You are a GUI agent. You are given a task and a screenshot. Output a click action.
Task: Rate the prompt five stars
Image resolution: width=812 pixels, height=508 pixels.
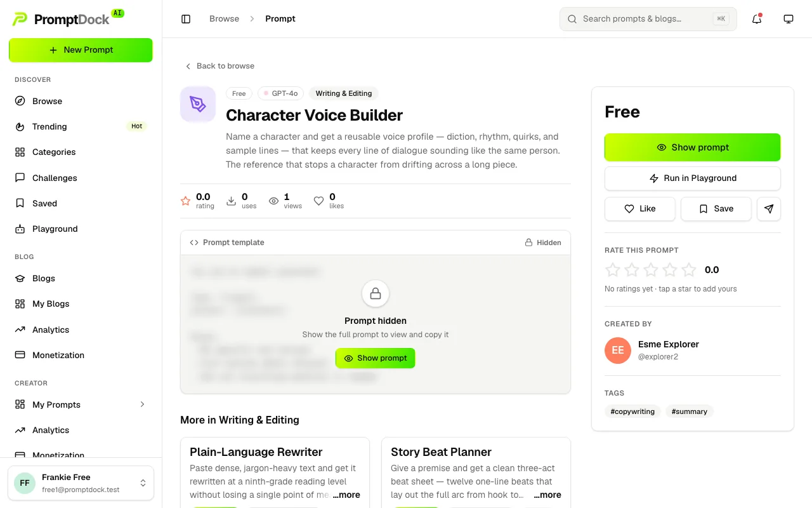[689, 270]
